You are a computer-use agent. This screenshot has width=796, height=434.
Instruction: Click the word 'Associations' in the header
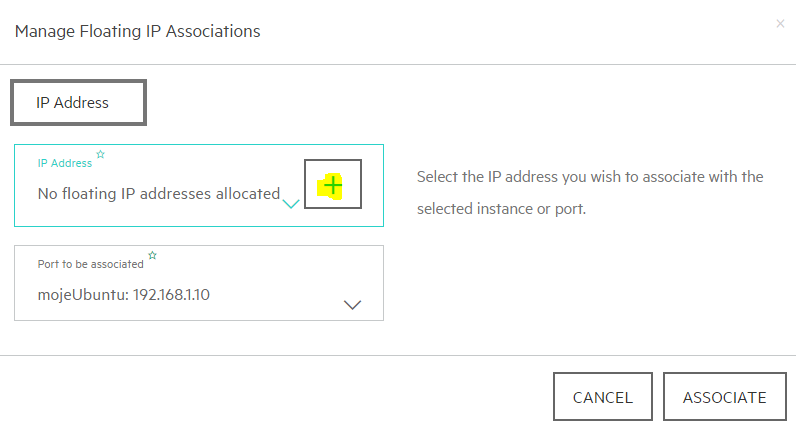pyautogui.click(x=213, y=31)
